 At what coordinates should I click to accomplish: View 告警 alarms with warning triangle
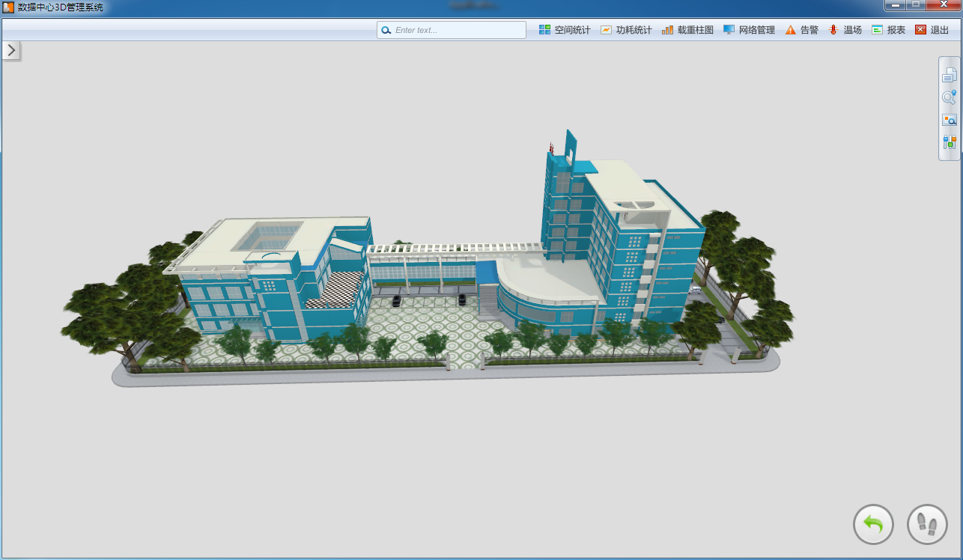click(801, 30)
